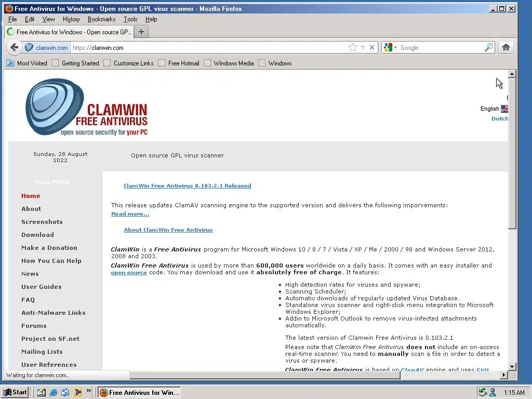Open User Guides in the sidebar
Image resolution: width=532 pixels, height=399 pixels.
pos(42,287)
